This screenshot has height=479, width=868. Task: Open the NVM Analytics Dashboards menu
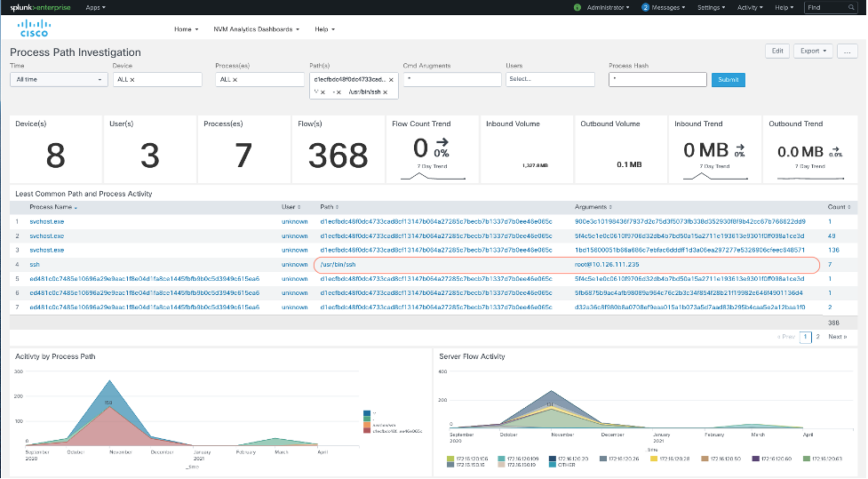[x=257, y=29]
